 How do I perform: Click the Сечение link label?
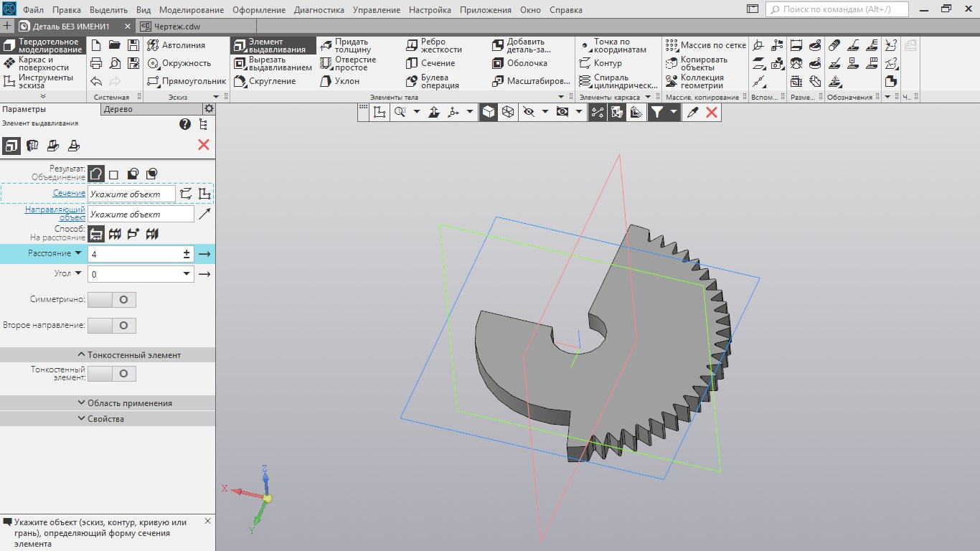[x=69, y=194]
